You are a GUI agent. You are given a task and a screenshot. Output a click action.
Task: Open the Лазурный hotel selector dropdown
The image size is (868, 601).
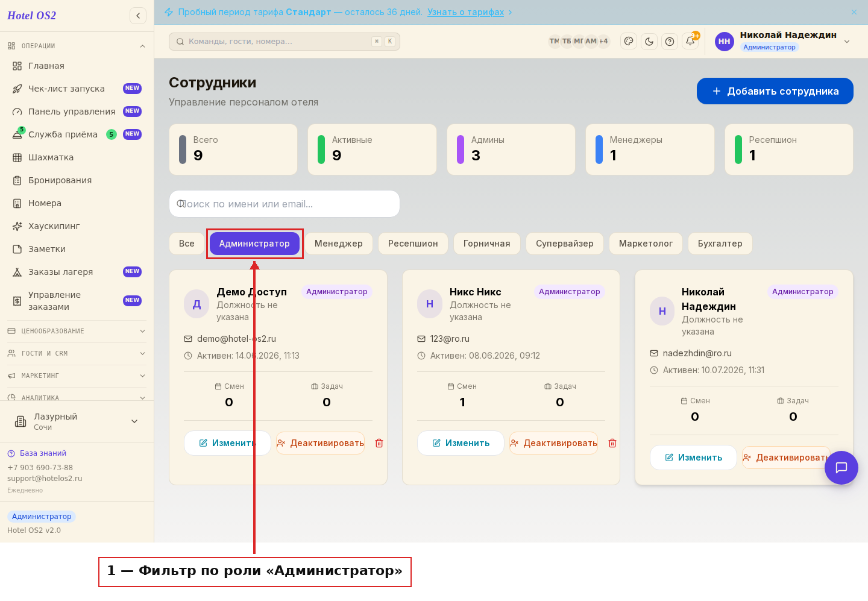pos(77,421)
